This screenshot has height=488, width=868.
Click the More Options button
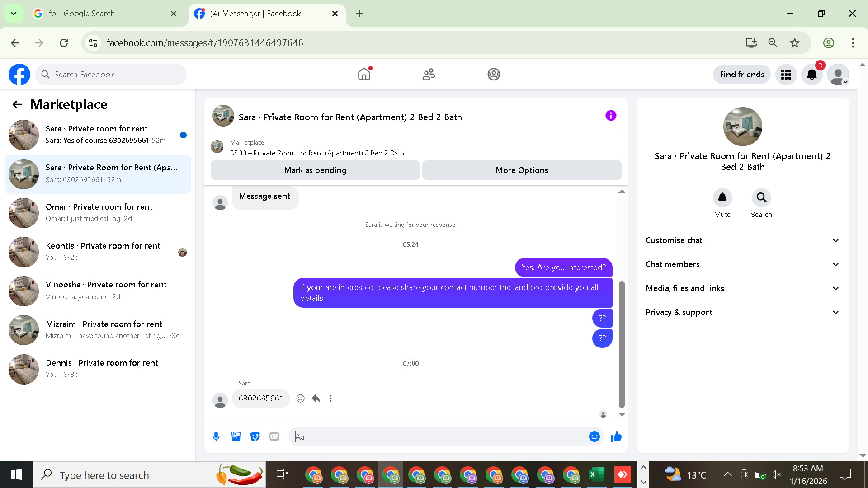click(x=521, y=170)
